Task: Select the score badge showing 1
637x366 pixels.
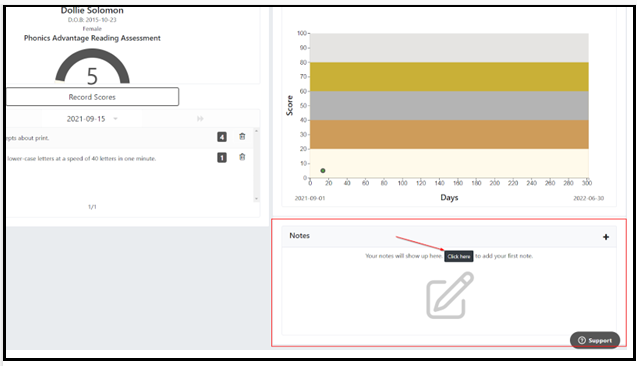Action: click(x=222, y=157)
